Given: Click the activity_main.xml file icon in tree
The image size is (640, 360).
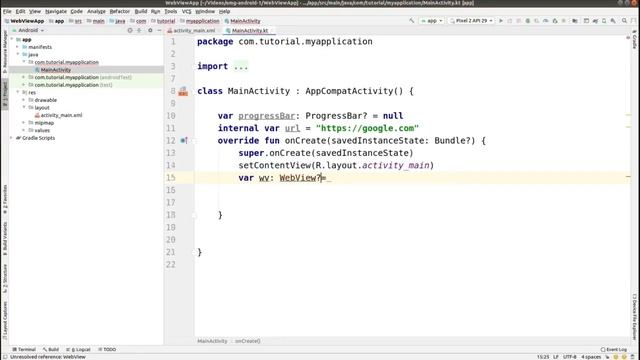Looking at the screenshot, I should click(37, 115).
